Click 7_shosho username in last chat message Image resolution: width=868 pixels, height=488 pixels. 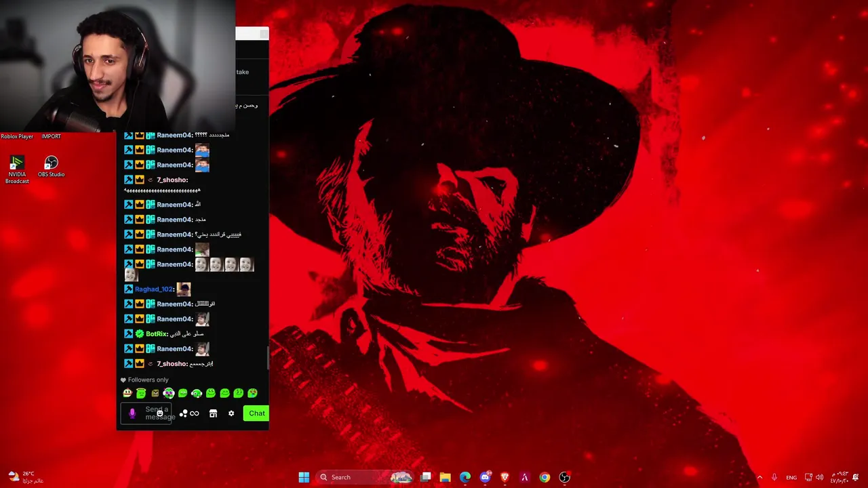172,364
